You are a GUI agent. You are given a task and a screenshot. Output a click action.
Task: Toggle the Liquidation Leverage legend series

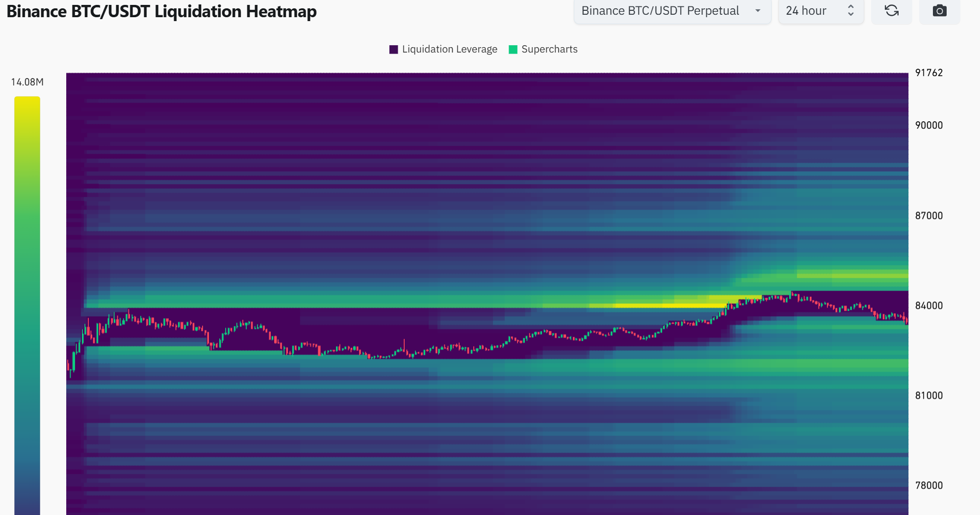pyautogui.click(x=443, y=49)
